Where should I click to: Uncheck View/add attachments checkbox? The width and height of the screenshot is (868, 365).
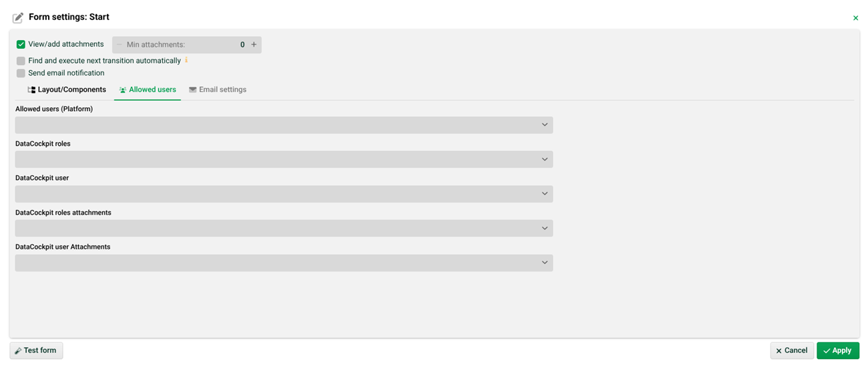click(x=21, y=44)
